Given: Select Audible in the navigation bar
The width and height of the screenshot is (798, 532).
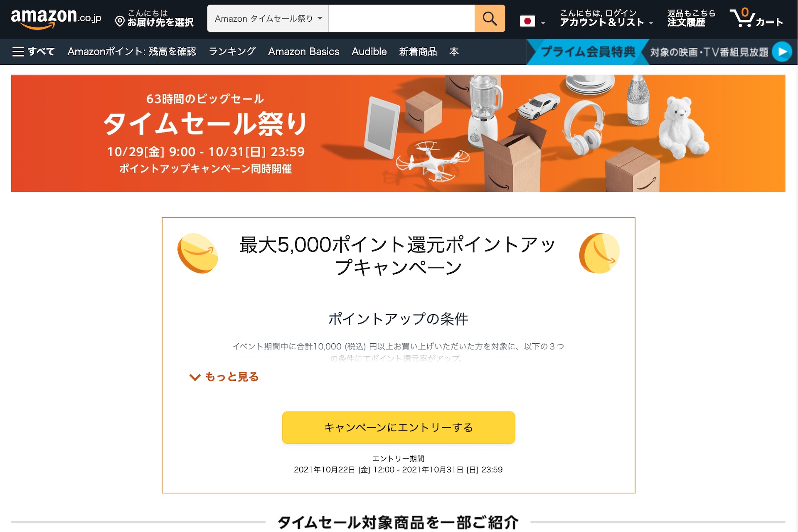Looking at the screenshot, I should 369,52.
